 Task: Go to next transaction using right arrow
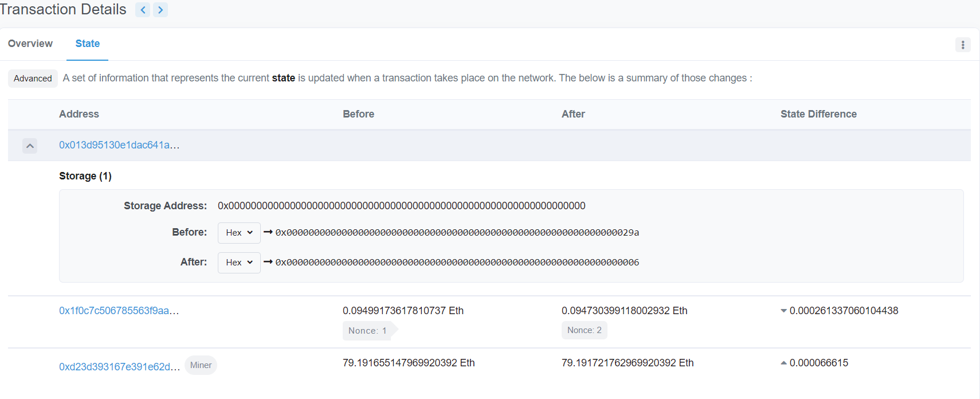tap(160, 10)
